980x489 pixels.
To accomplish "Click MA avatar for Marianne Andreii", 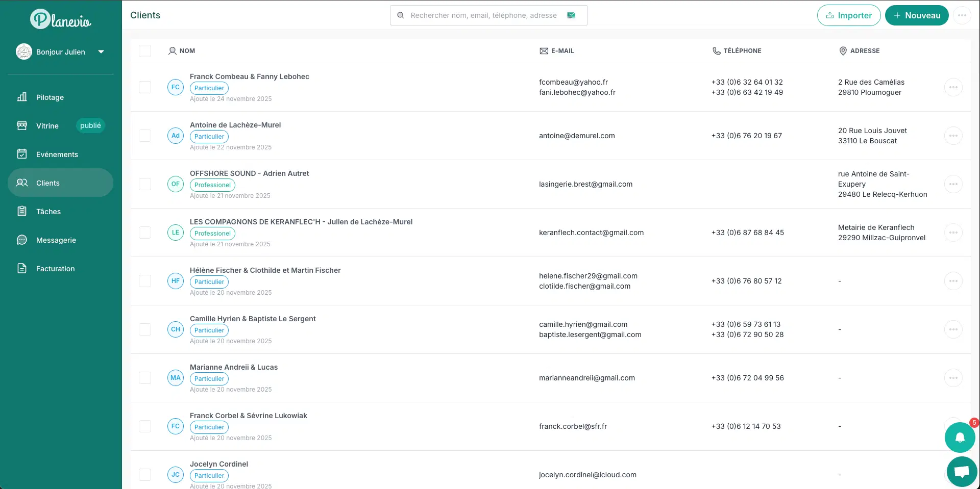I will click(176, 378).
